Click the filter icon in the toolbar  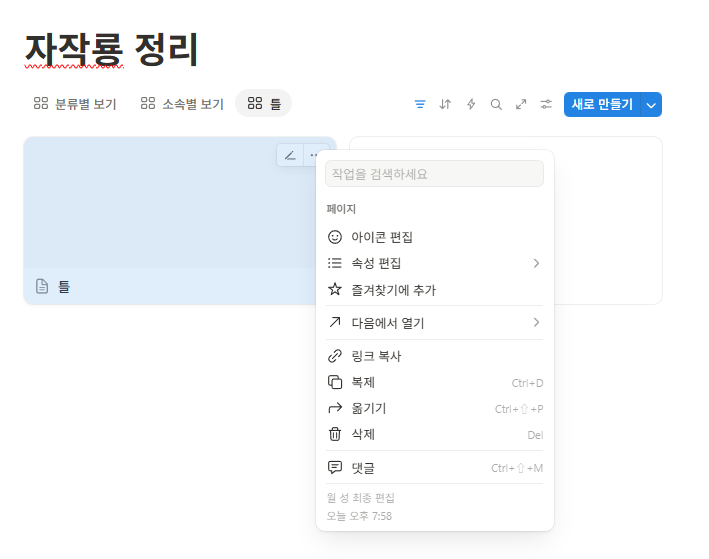(420, 104)
